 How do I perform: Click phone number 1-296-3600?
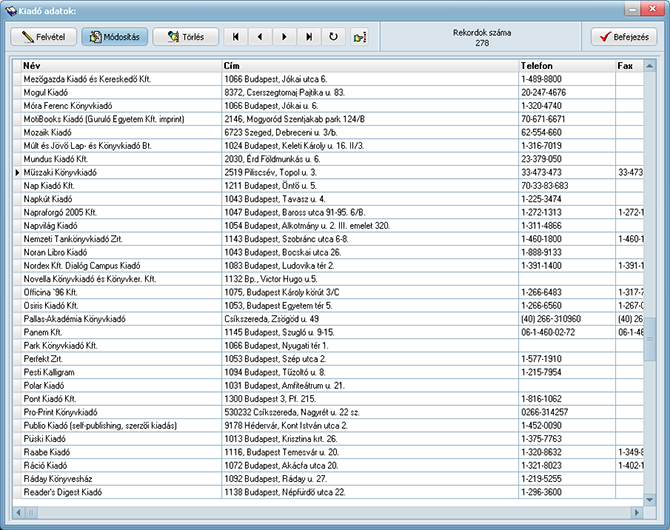pyautogui.click(x=541, y=492)
